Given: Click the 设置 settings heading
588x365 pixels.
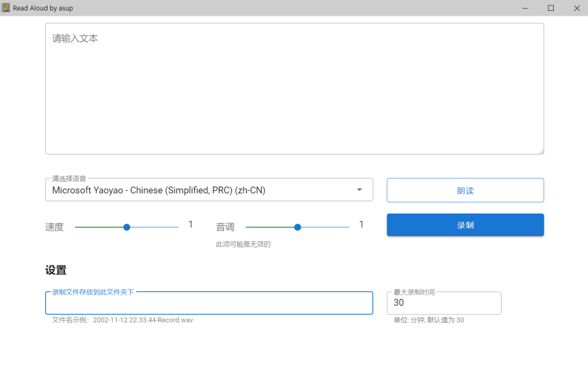Looking at the screenshot, I should (56, 270).
